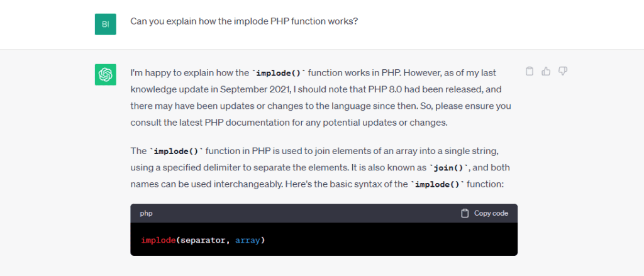
Task: Click the blue 'array' word in code
Action: 248,240
